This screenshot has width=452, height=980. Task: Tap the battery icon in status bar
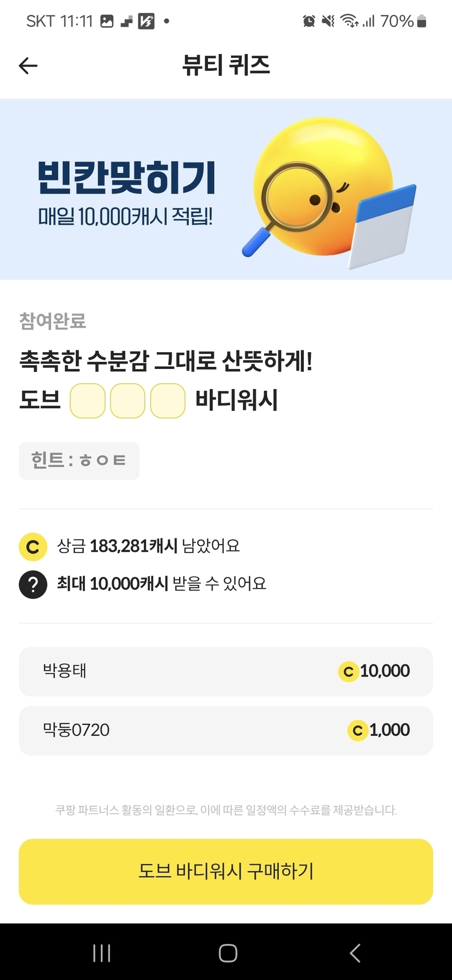click(422, 21)
